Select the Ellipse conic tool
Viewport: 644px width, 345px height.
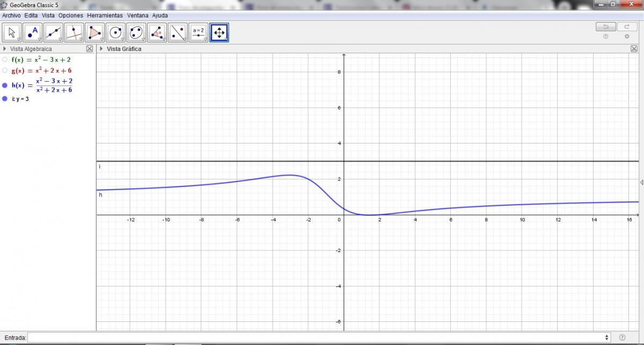[136, 33]
